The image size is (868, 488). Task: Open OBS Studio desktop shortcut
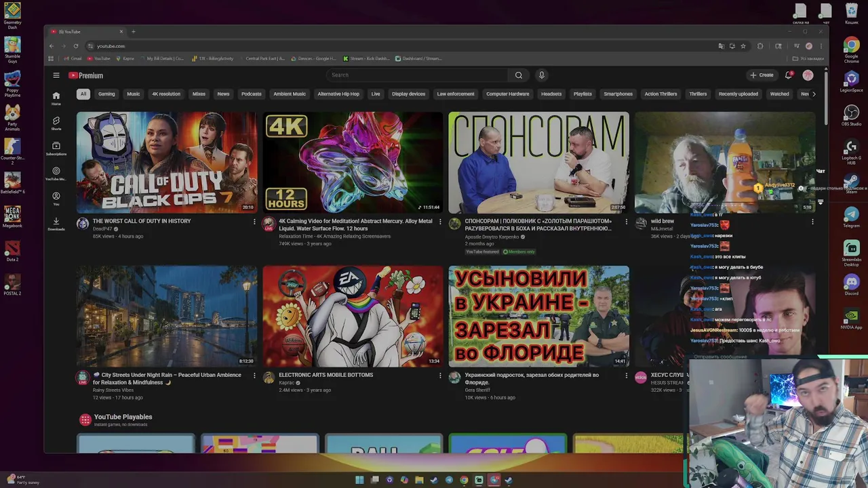tap(851, 115)
